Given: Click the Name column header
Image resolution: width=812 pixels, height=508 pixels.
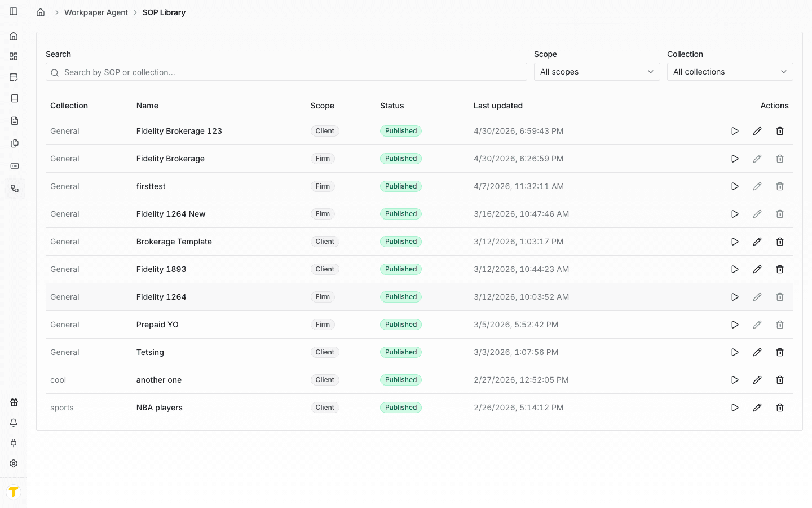Looking at the screenshot, I should point(147,106).
